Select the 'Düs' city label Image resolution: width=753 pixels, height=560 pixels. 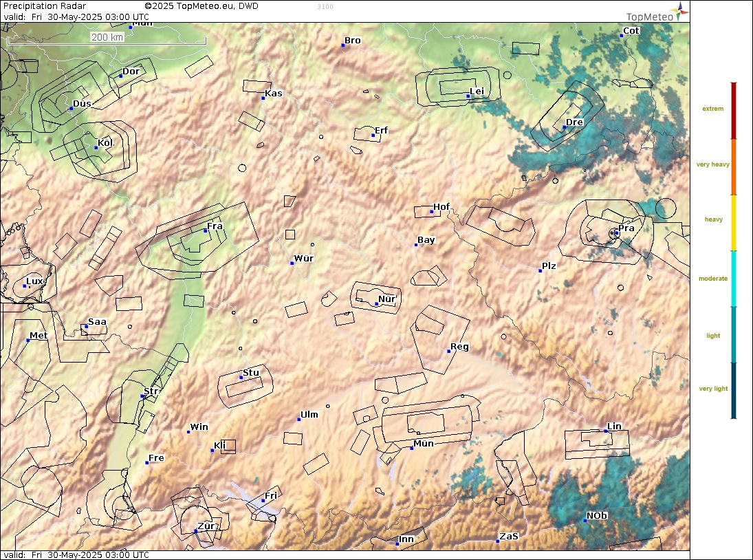click(x=82, y=104)
